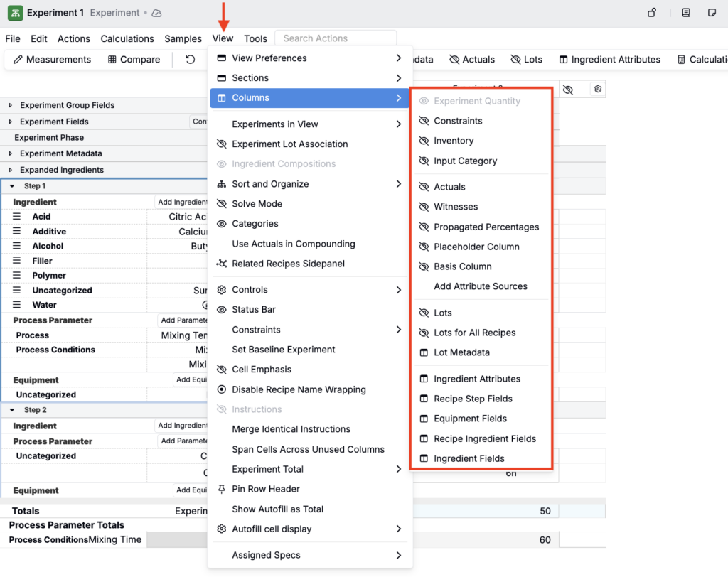Select Solve Mode in View menu

(x=257, y=204)
